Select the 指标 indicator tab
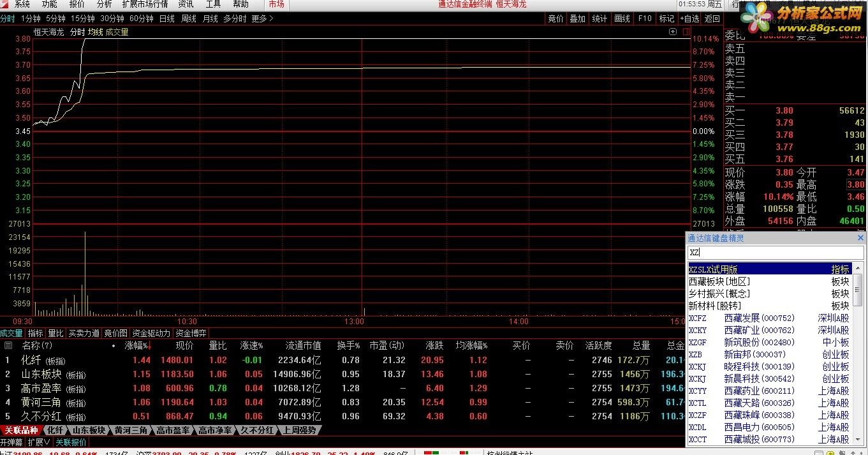Viewport: 868px width, 455px height. click(36, 333)
